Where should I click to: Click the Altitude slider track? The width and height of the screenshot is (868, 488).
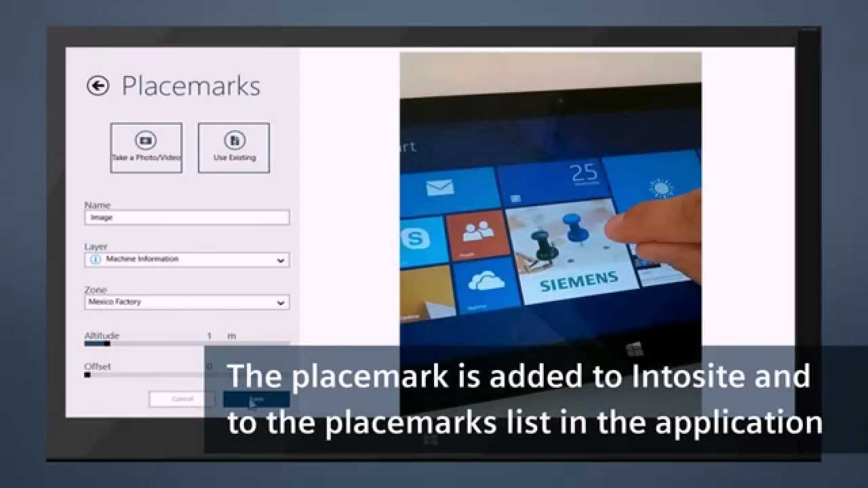187,344
